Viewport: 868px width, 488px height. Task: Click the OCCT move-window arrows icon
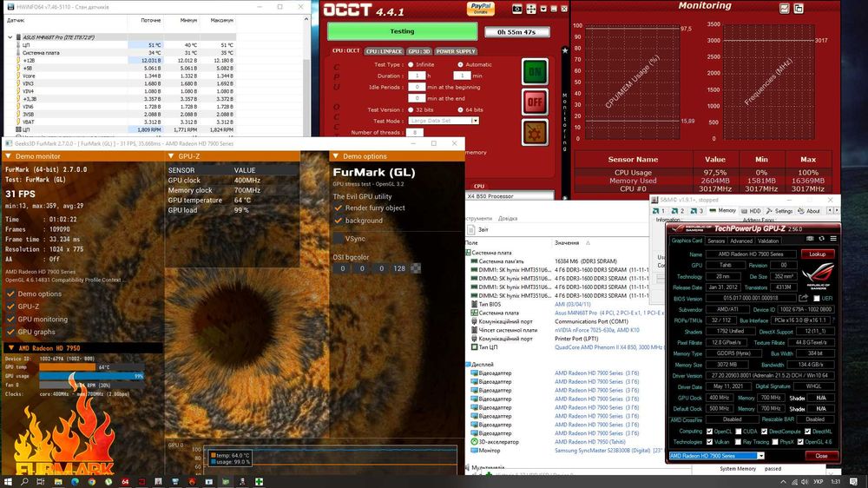(x=531, y=9)
